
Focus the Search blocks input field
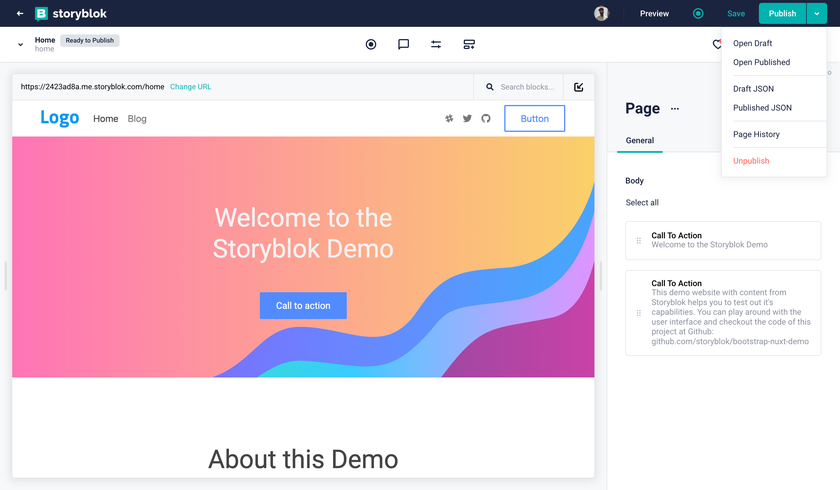[528, 87]
